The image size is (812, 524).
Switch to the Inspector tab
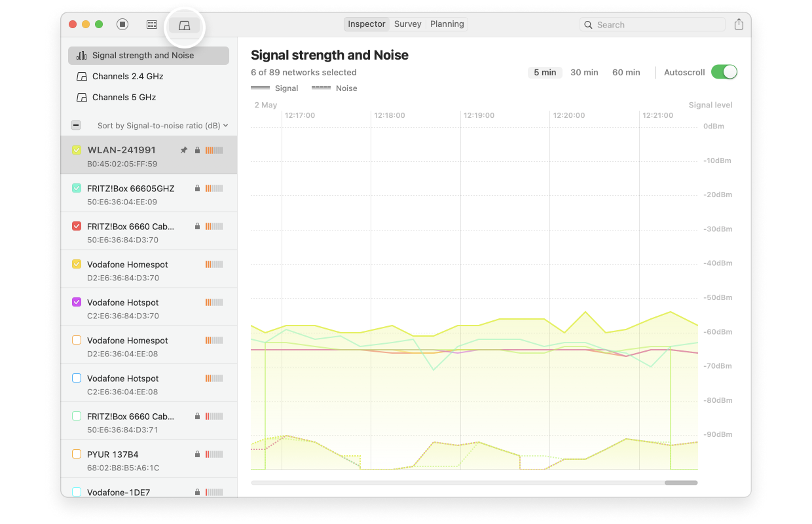click(367, 24)
